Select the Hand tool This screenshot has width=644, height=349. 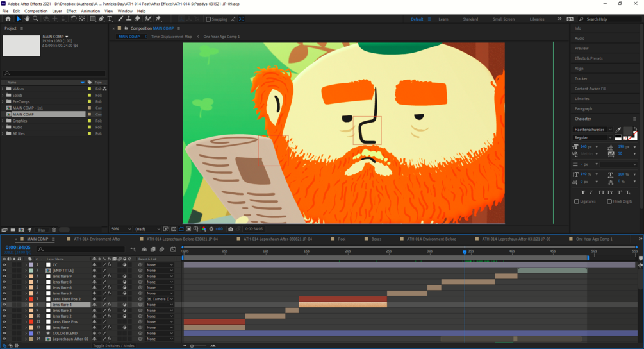pos(27,19)
